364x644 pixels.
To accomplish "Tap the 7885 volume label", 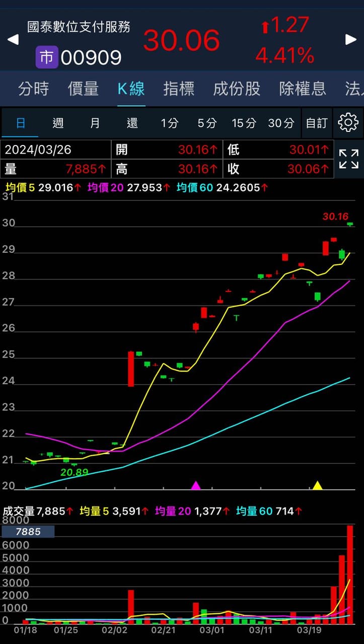I will tap(28, 532).
